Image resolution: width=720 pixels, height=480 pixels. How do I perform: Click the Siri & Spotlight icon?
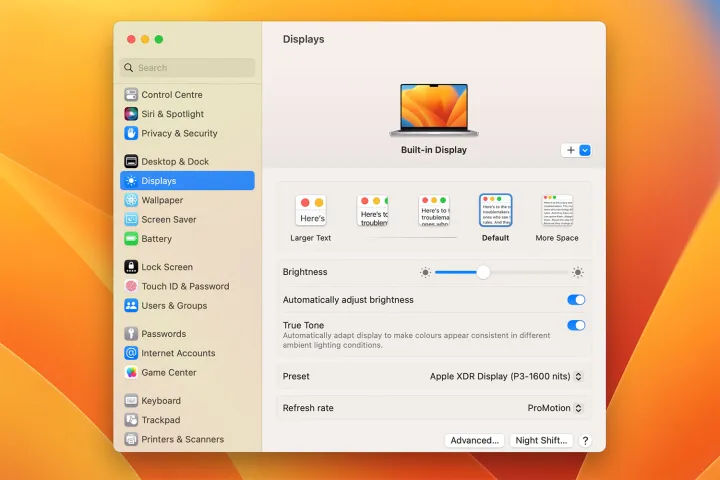(131, 114)
